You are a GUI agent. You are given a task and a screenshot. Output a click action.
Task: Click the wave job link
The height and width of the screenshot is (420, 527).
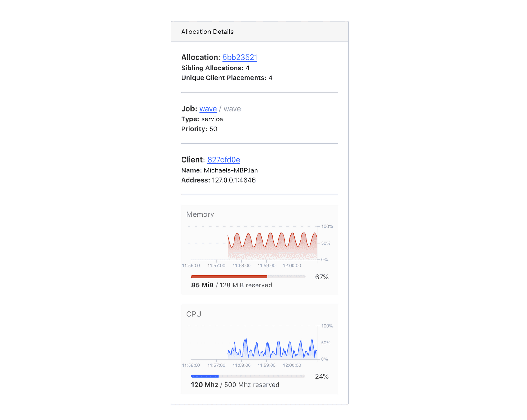(208, 109)
